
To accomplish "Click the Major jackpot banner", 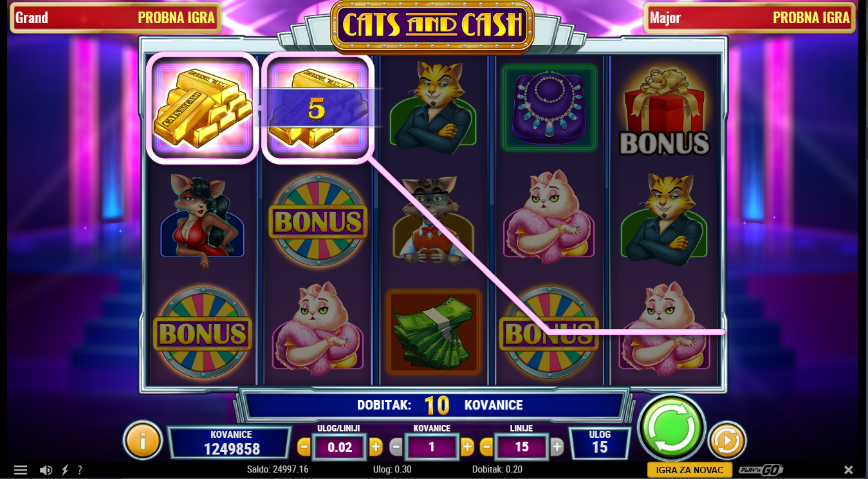I will (750, 17).
